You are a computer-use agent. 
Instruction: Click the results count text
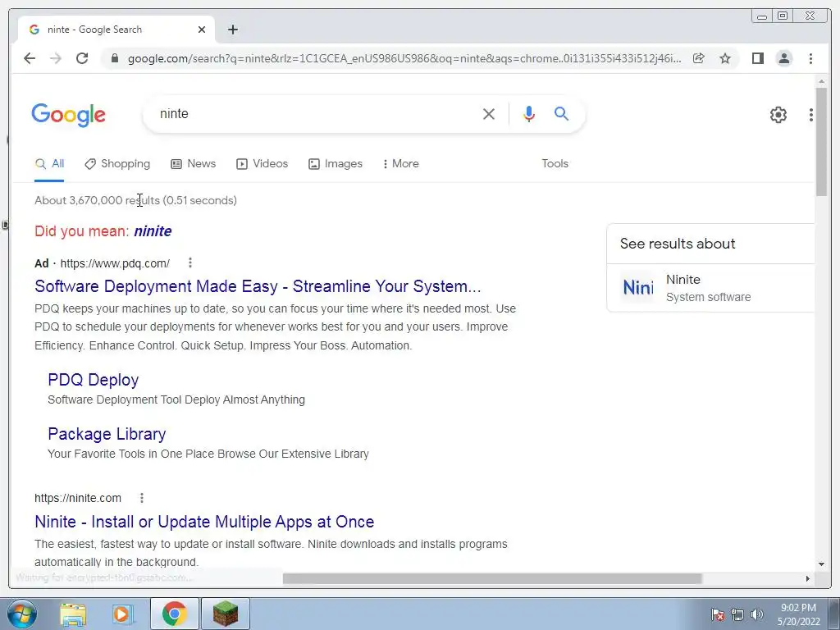(x=135, y=200)
